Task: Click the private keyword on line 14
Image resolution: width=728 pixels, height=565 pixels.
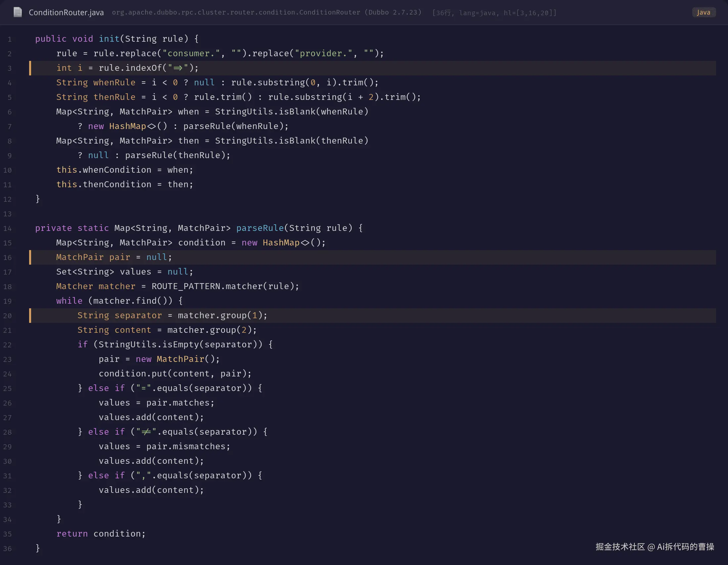Action: tap(53, 228)
